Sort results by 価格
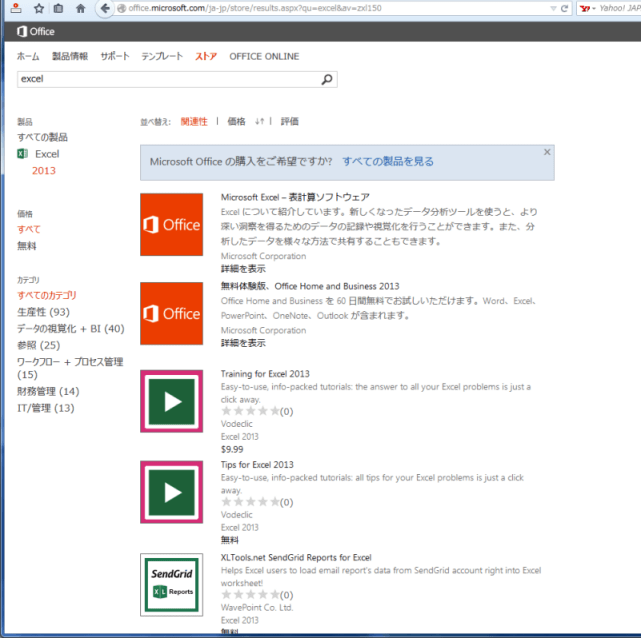 point(236,121)
